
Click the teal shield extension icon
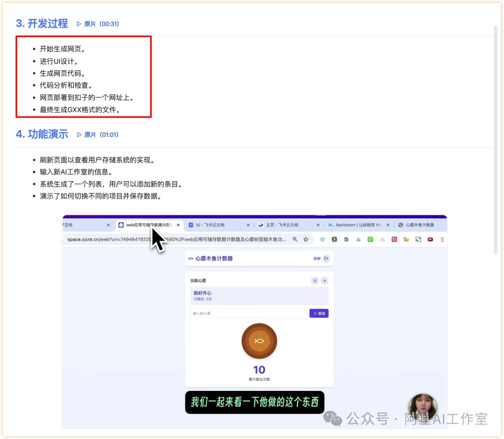tap(322, 239)
